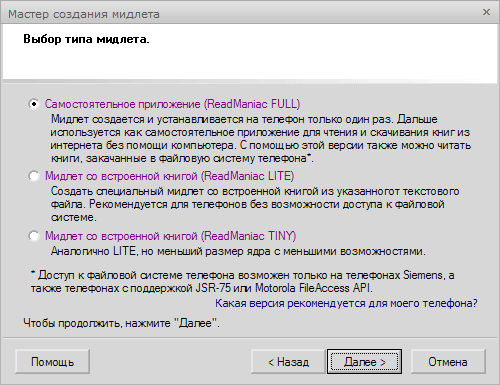500x385 pixels.
Task: Open the "Какая версия рекомендуется для моего телефона?" link
Action: coord(346,303)
